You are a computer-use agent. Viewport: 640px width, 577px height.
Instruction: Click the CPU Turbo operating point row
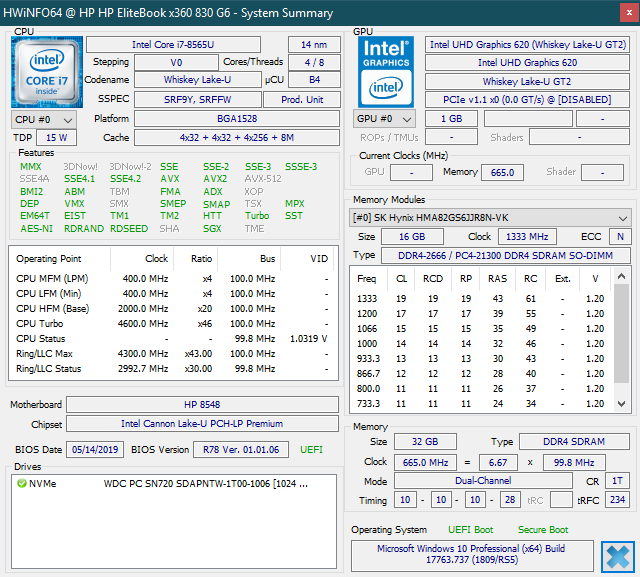coord(170,324)
